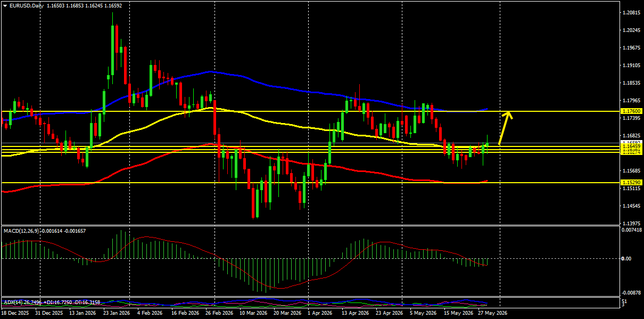Click the 23 Jan 2026 date label
The image size is (644, 319).
pos(117,314)
